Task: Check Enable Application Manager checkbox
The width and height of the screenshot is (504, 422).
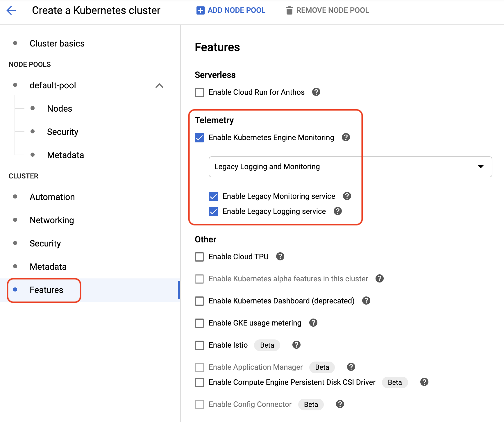Action: tap(199, 367)
